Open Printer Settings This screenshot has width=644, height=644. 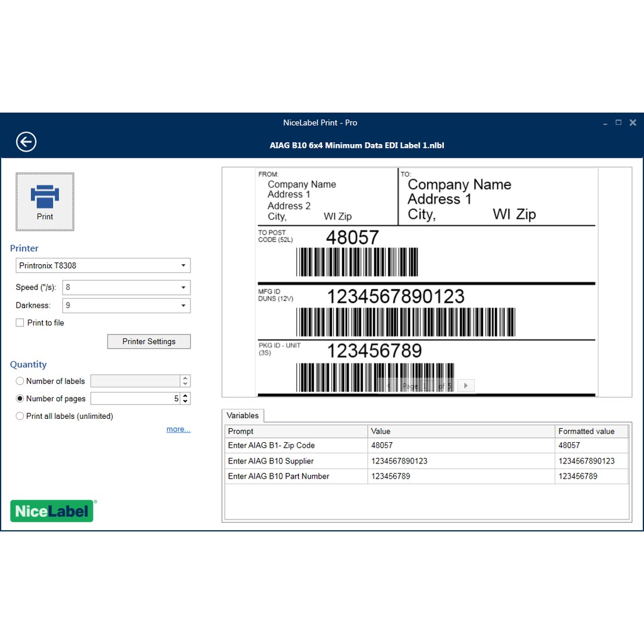coord(148,341)
